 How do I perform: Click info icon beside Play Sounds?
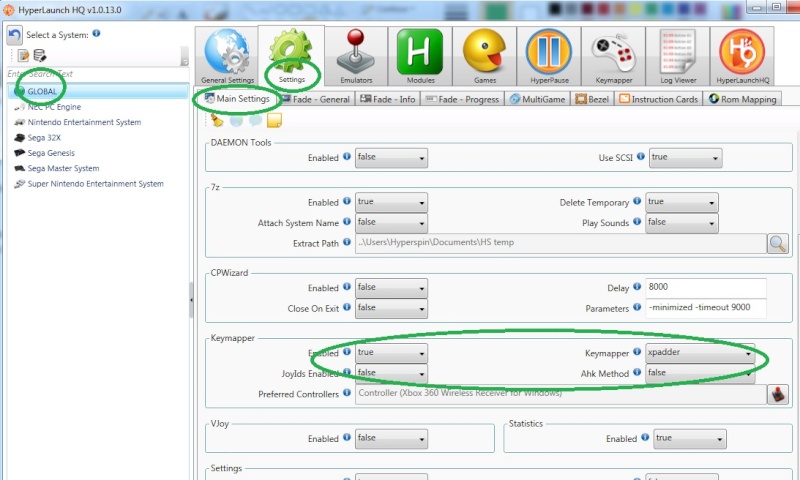(637, 221)
